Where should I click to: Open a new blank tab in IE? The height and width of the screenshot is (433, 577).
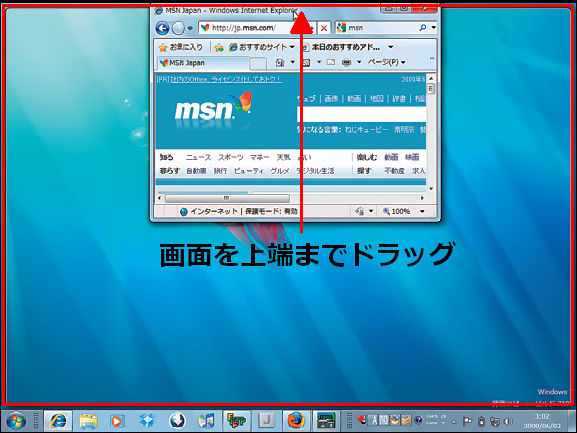point(258,64)
